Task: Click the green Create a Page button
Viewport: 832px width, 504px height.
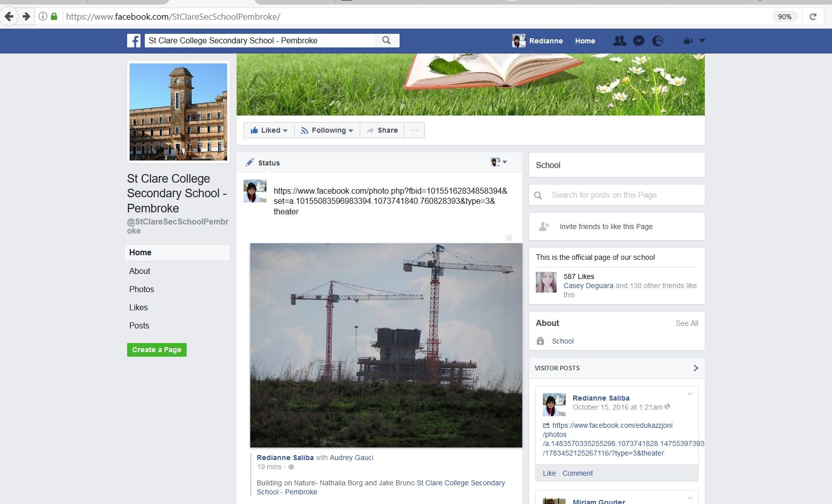Action: pyautogui.click(x=156, y=350)
